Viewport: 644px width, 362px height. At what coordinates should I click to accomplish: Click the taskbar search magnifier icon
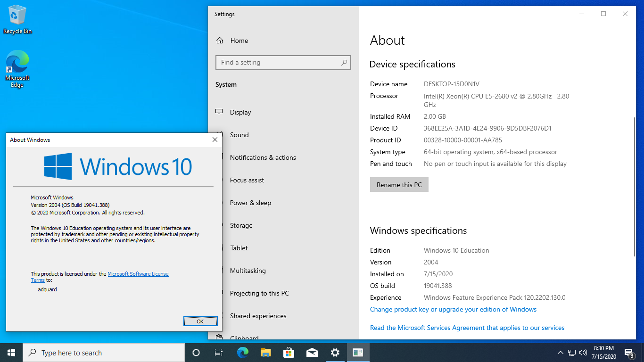click(x=33, y=353)
